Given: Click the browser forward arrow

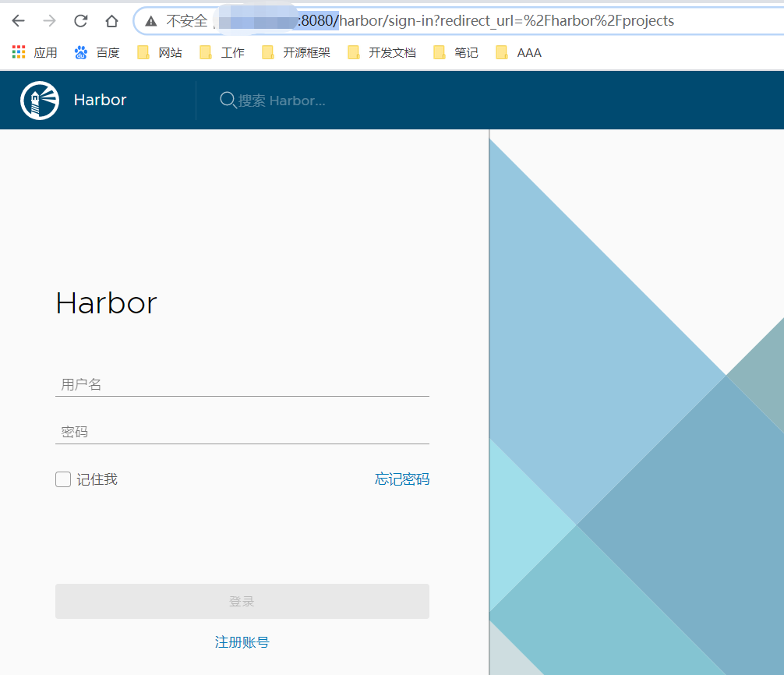Looking at the screenshot, I should coord(50,20).
